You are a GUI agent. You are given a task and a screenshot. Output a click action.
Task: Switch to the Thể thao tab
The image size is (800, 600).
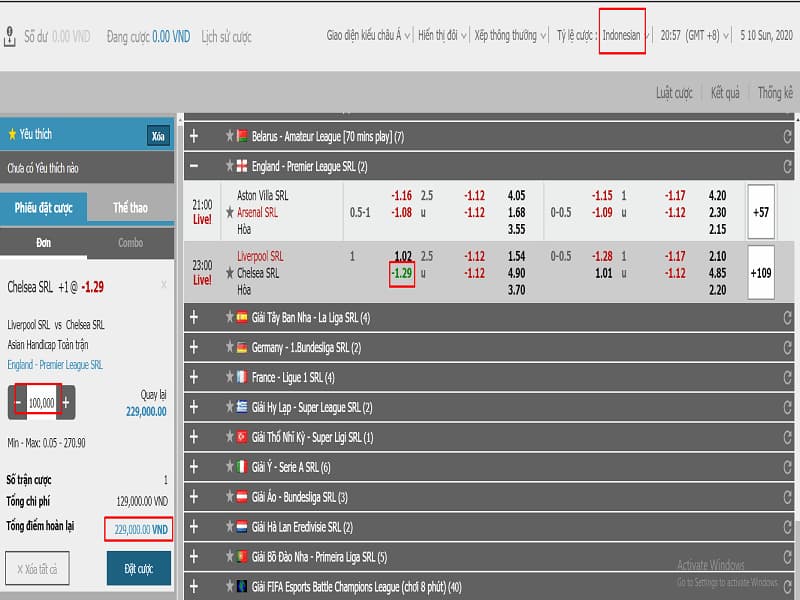tap(130, 208)
